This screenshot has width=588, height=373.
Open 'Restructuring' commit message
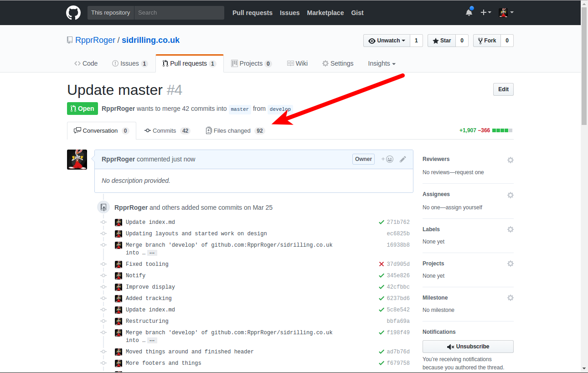(147, 321)
